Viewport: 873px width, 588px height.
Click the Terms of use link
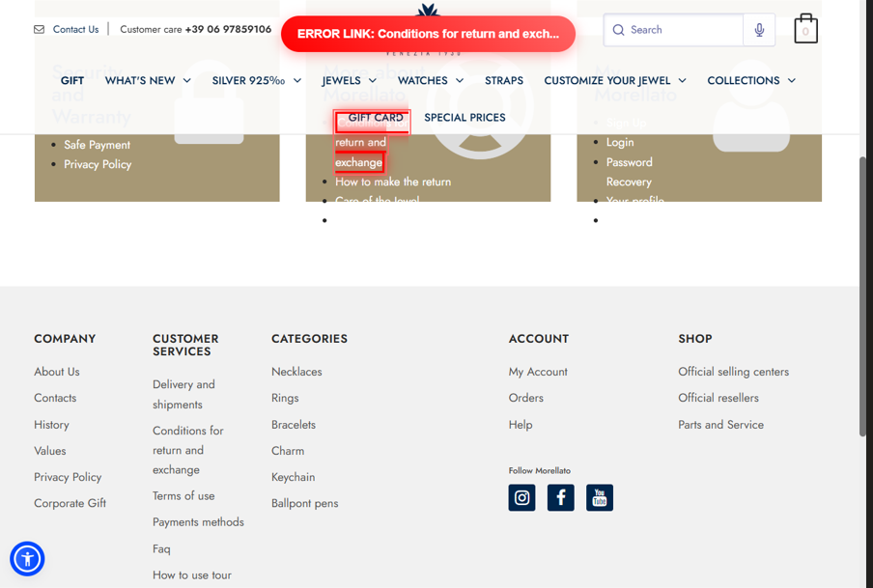tap(183, 495)
